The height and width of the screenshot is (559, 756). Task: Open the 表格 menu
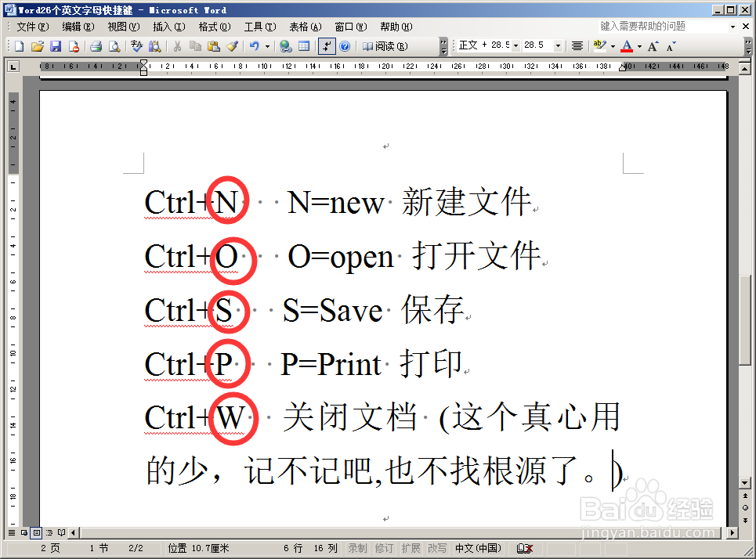point(302,26)
